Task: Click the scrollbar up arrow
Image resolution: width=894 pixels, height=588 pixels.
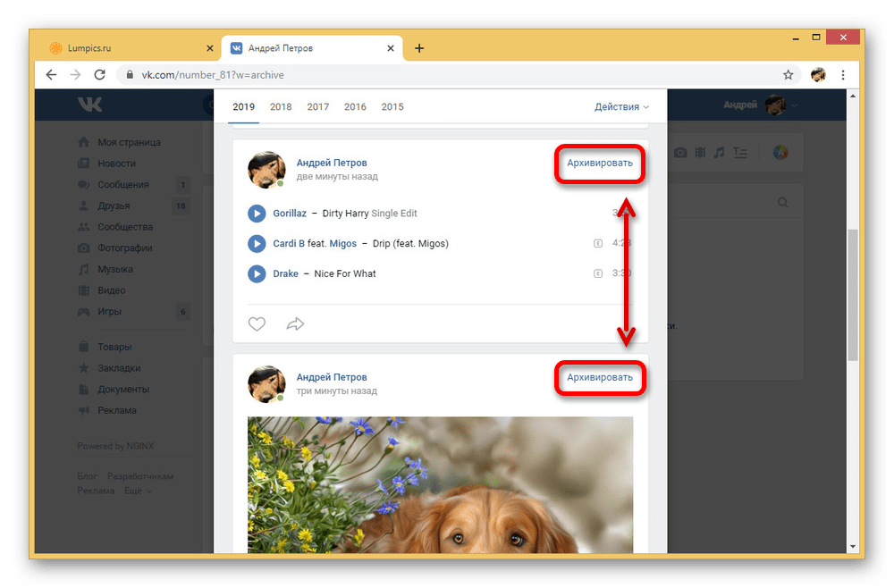Action: (852, 96)
